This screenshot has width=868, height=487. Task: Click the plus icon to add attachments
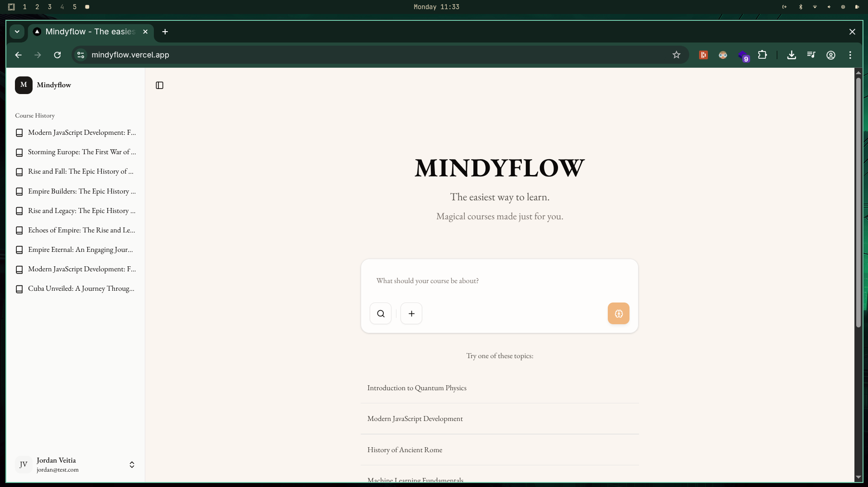click(x=411, y=313)
